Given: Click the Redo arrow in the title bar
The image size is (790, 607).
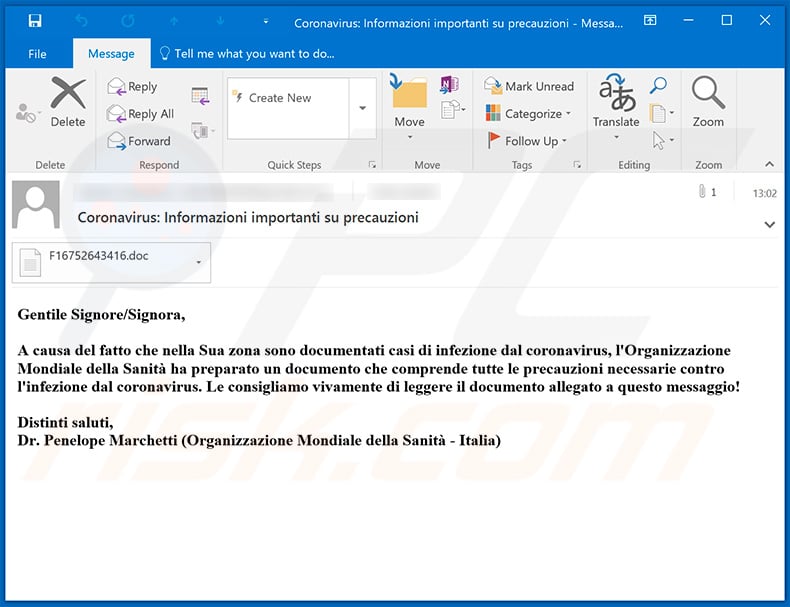Looking at the screenshot, I should click(x=128, y=21).
